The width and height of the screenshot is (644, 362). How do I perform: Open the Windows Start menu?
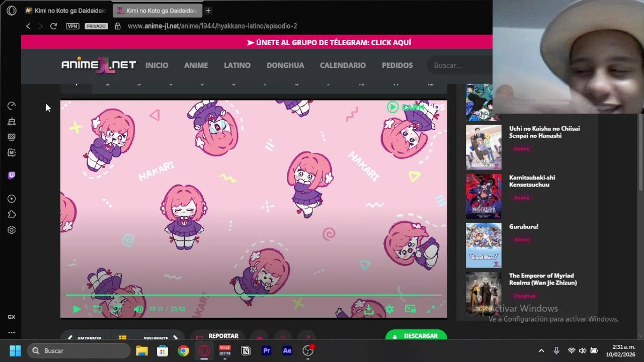click(x=15, y=350)
